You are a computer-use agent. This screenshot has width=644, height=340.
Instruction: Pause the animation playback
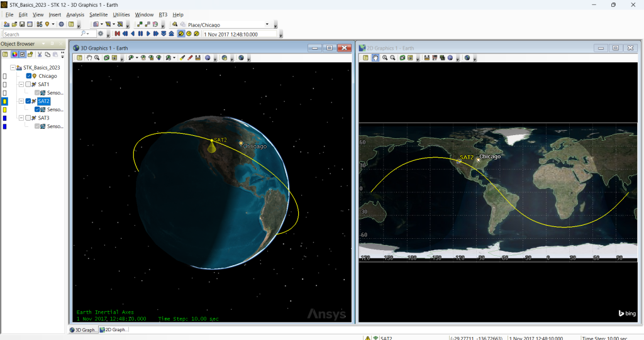coord(140,34)
